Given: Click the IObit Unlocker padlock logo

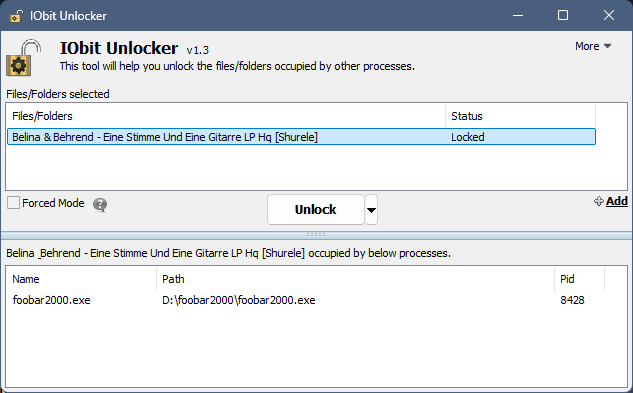Looking at the screenshot, I should click(23, 58).
